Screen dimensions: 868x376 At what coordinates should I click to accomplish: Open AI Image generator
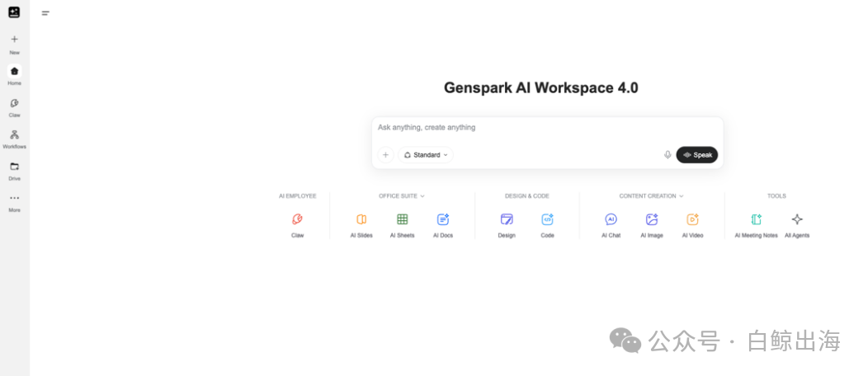(652, 224)
